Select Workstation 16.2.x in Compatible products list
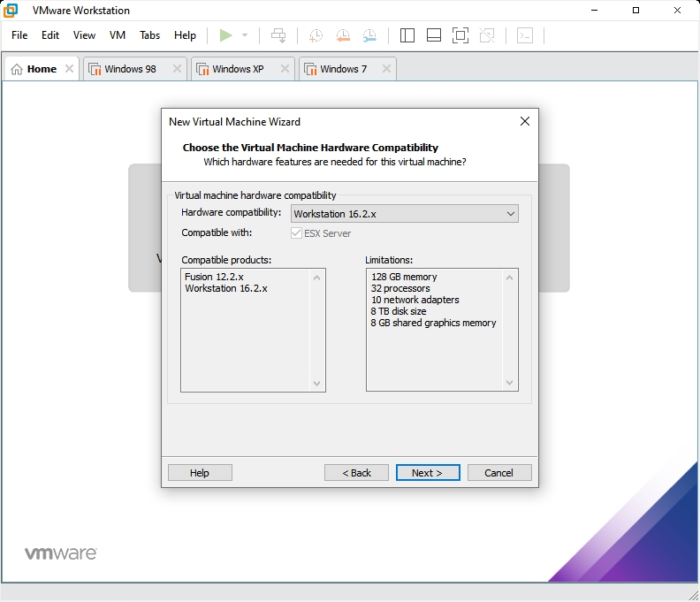The height and width of the screenshot is (602, 700). [226, 288]
